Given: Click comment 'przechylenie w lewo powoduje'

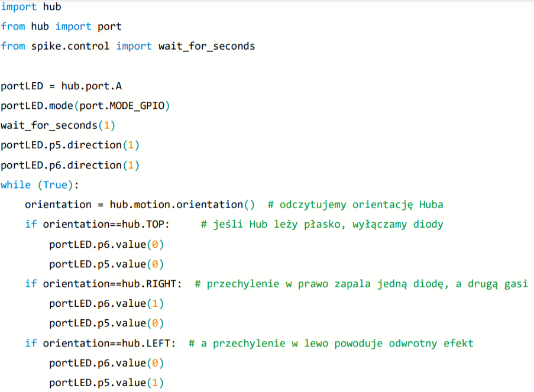Looking at the screenshot, I should pos(298,344).
